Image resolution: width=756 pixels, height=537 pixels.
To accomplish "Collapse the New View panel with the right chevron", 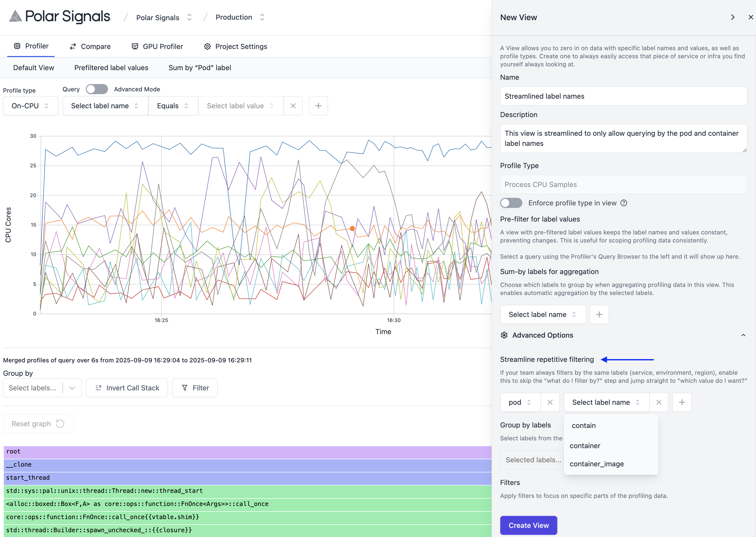I will click(x=733, y=17).
